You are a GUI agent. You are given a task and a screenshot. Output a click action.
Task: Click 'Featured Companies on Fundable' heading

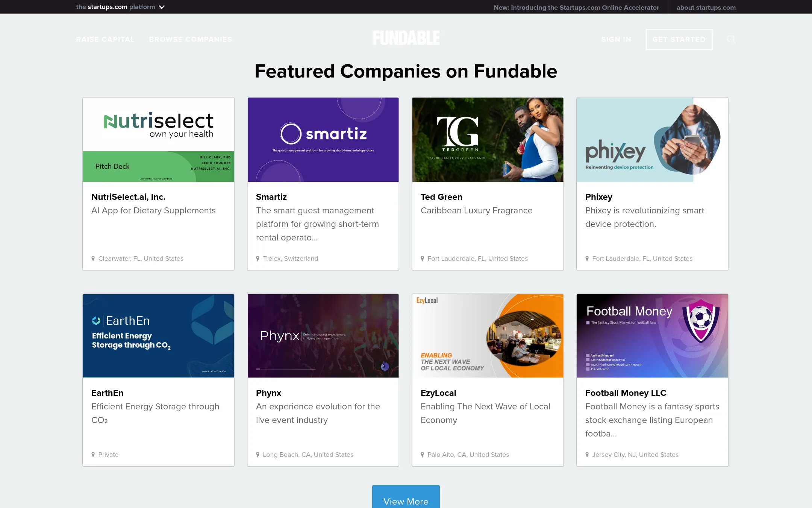point(406,71)
